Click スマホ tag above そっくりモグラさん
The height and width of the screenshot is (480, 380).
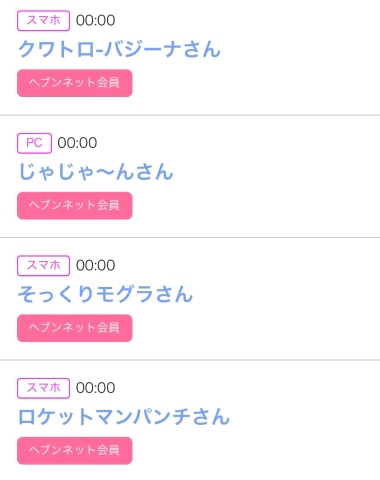coord(43,266)
